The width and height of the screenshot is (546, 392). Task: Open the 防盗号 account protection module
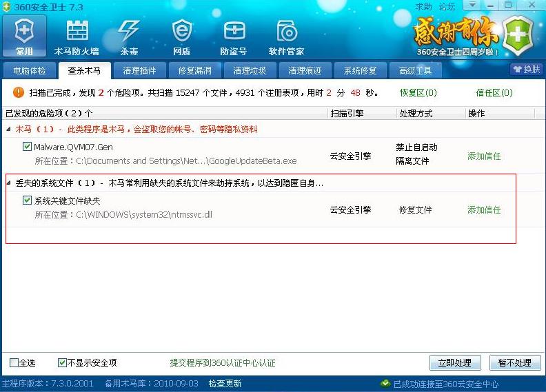point(234,38)
